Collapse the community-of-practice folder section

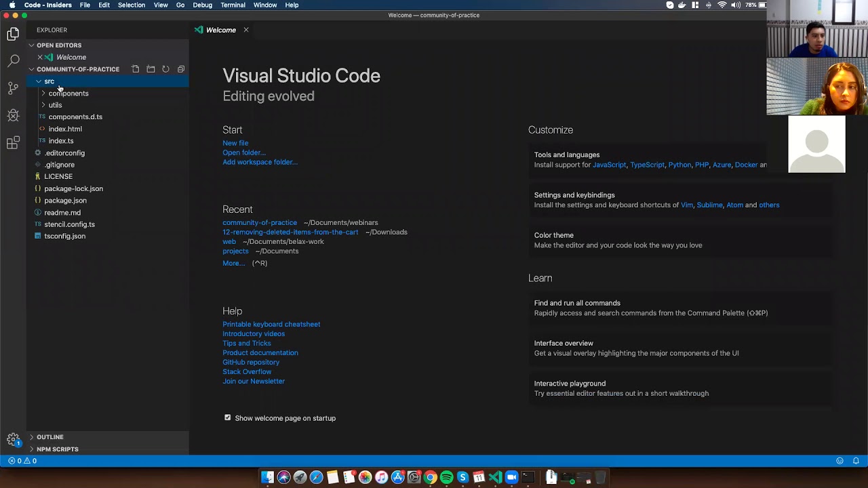tap(78, 69)
